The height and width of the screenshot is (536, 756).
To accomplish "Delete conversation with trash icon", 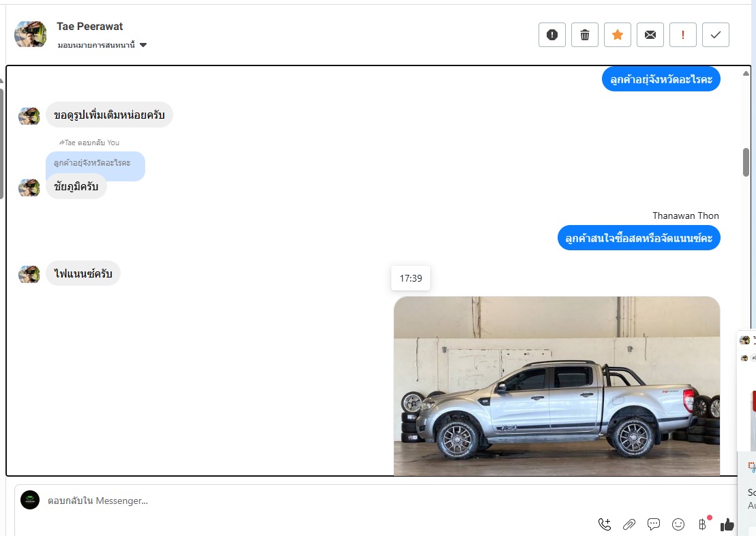I will pos(584,35).
